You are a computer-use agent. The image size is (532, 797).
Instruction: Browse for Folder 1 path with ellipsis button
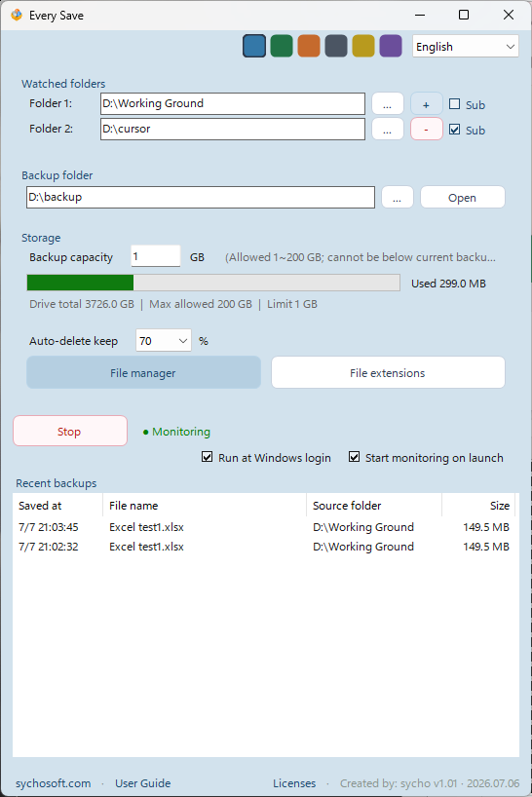pyautogui.click(x=388, y=104)
